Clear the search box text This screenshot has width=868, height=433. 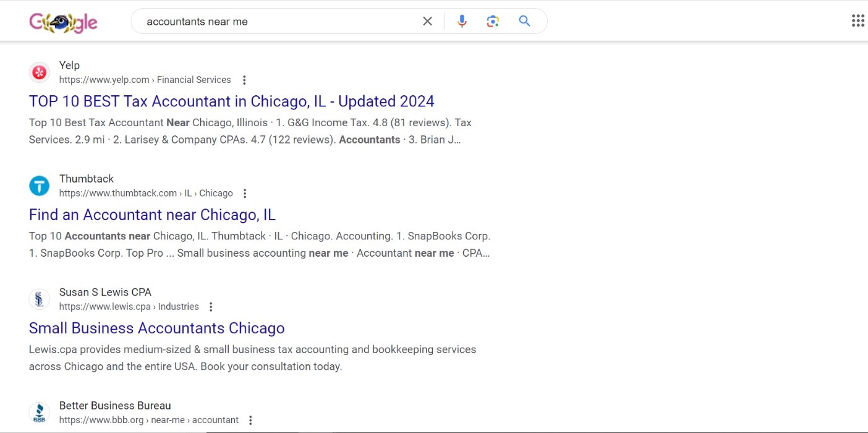pos(427,22)
